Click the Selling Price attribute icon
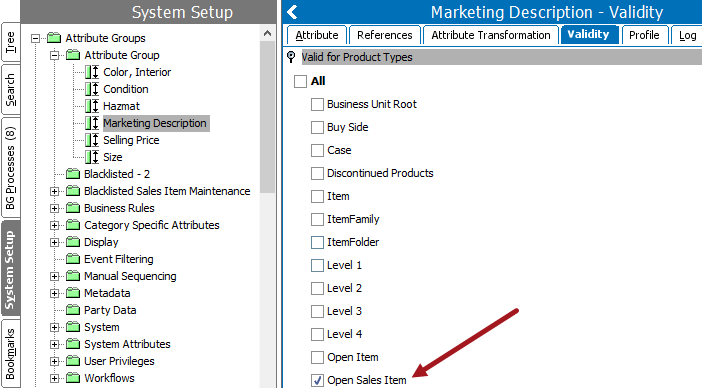The image size is (702, 388). [x=92, y=140]
